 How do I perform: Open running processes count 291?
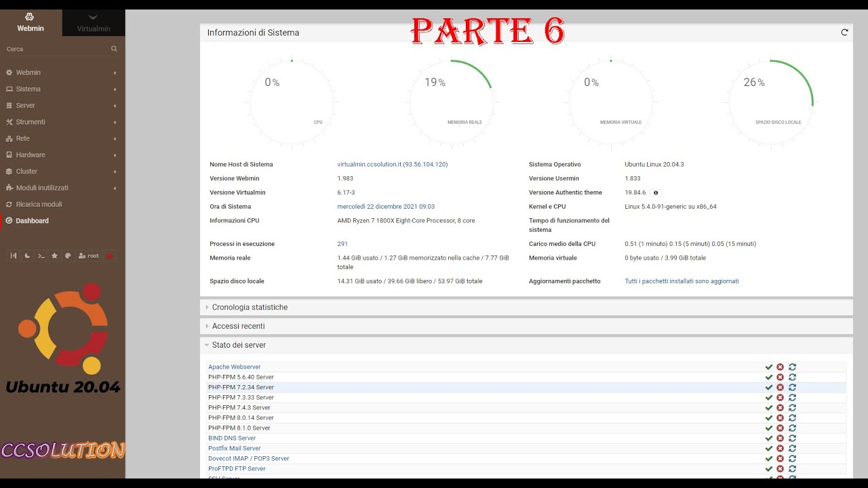coord(342,244)
